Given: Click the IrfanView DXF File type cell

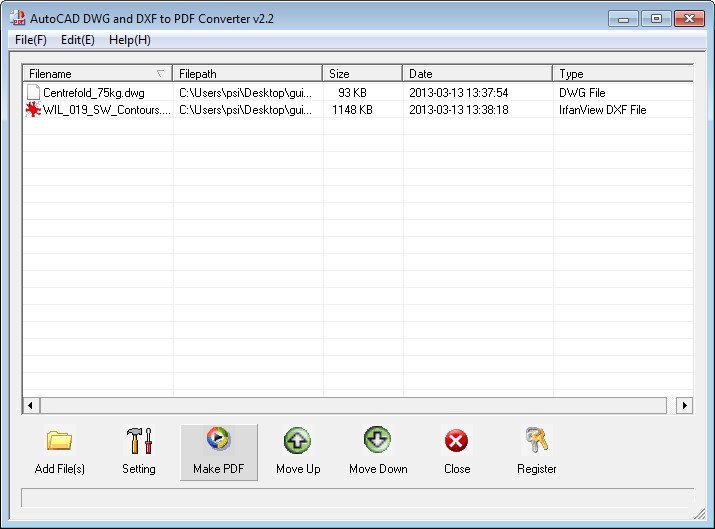Looking at the screenshot, I should (x=603, y=110).
